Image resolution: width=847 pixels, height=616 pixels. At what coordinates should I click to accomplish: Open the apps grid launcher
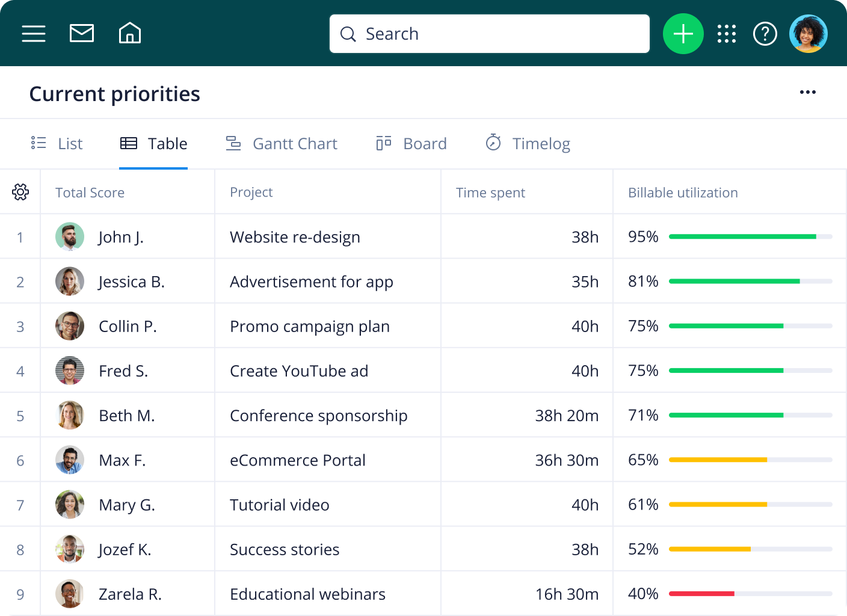(727, 34)
